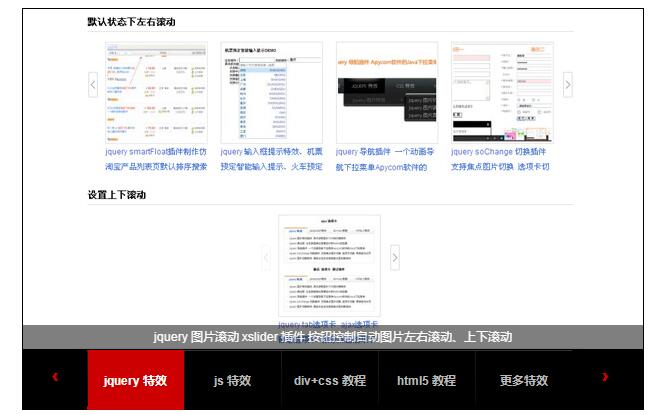Click the faded previous arrow of vertical slider

(x=266, y=258)
